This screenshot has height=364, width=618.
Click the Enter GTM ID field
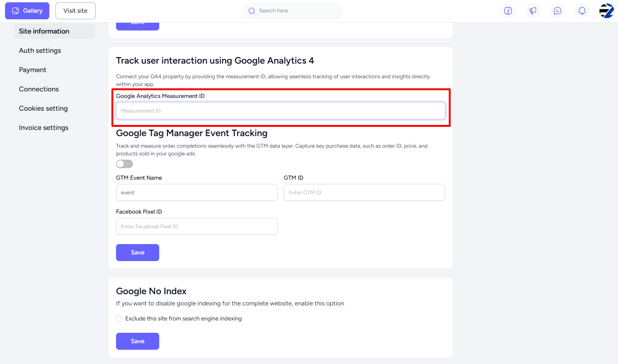[364, 192]
